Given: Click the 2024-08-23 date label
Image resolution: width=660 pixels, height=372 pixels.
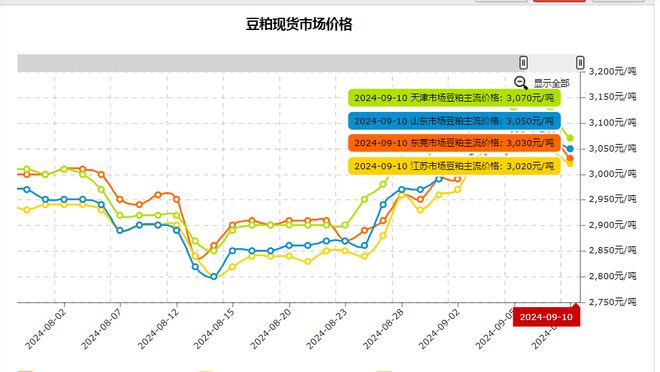Looking at the screenshot, I should 327,328.
